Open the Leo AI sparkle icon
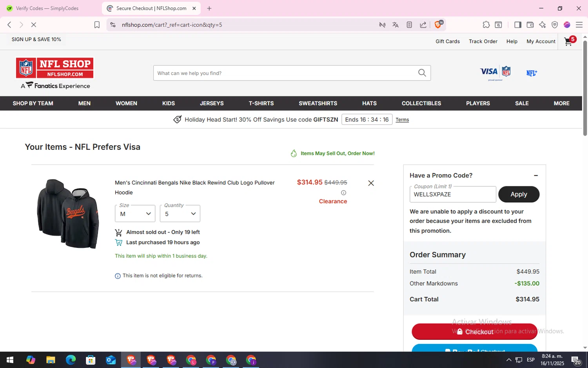 point(542,25)
